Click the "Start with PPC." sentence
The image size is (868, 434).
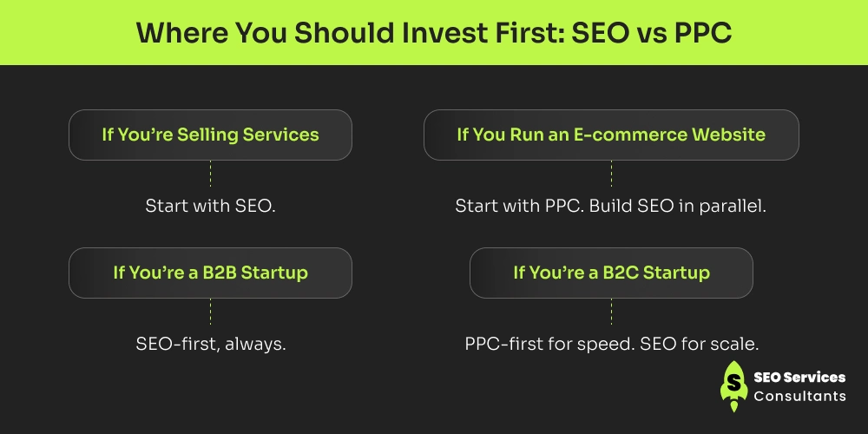click(x=509, y=207)
